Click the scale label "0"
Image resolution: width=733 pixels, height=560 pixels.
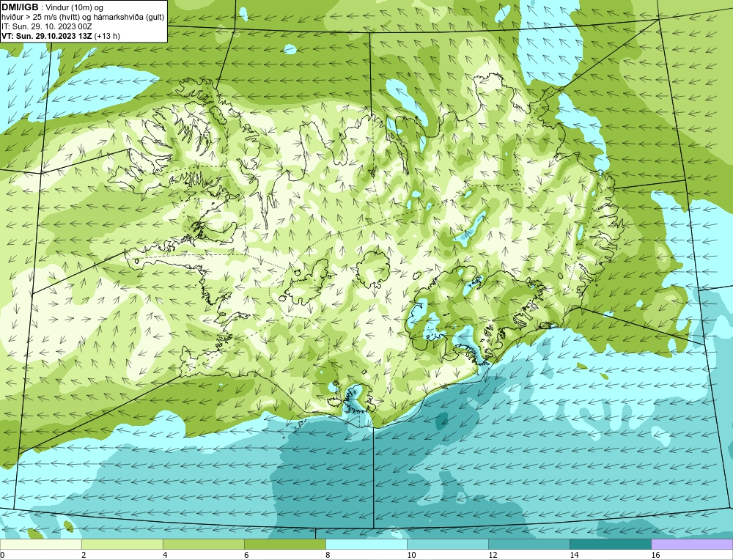coord(2,555)
